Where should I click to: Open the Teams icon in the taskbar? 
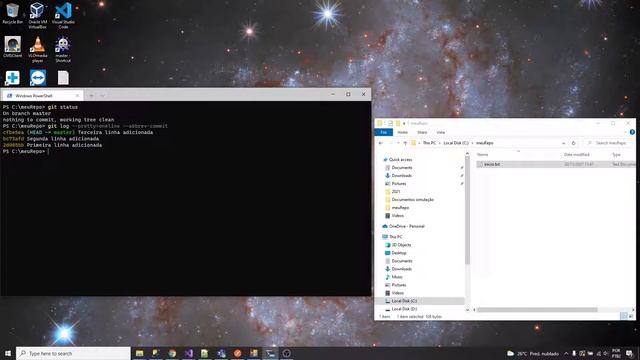point(221,353)
